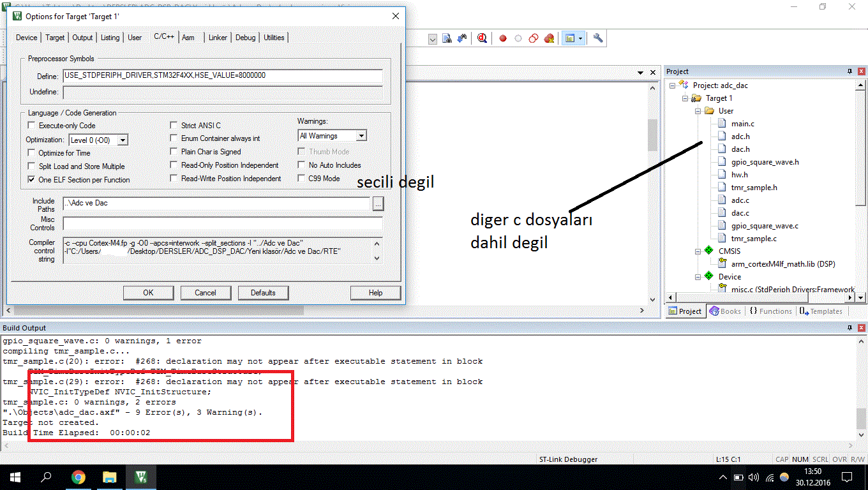Pin the Build Output panel
Viewport: 868px width, 490px height.
coord(849,327)
